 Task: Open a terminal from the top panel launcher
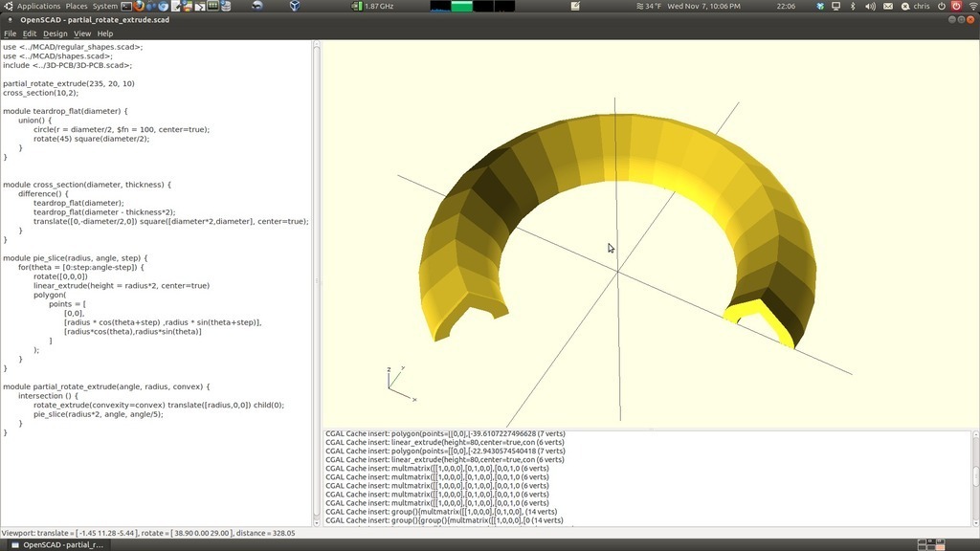(x=126, y=6)
